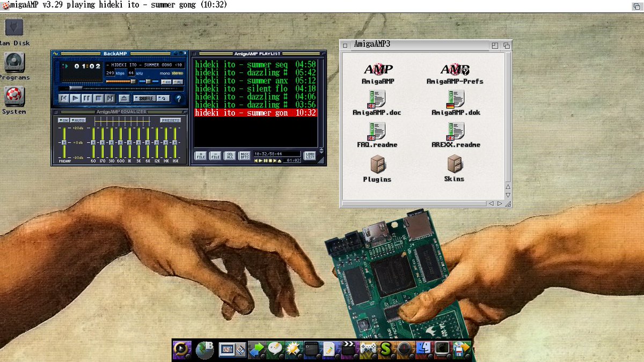Click the orange volume slider
Image resolution: width=644 pixels, height=362 pixels.
tap(121, 82)
